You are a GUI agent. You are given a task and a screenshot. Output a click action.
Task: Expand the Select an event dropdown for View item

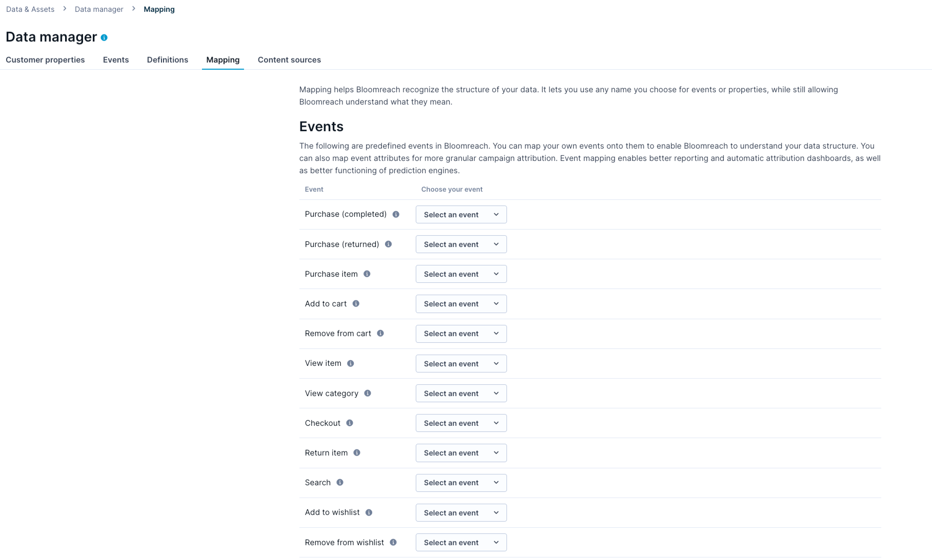(x=460, y=363)
